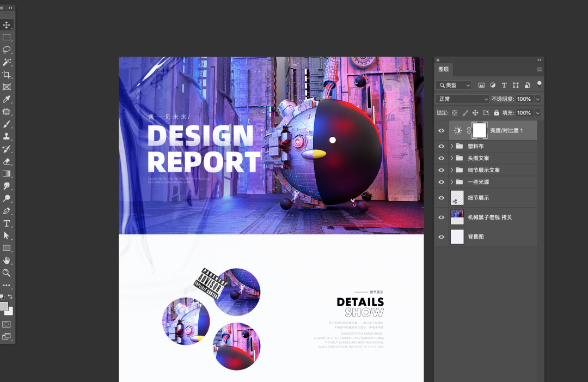Expand the 头图文案 group
Image resolution: width=588 pixels, height=382 pixels.
[x=452, y=158]
